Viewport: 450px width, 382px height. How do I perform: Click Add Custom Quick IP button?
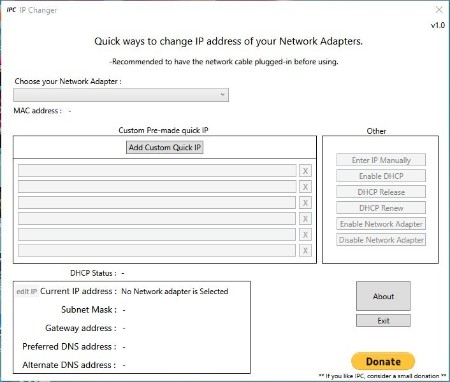tap(165, 147)
